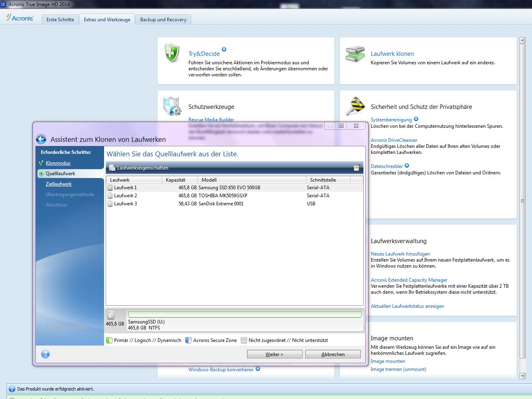Image resolution: width=532 pixels, height=399 pixels.
Task: Click the Acronis logo
Action: pos(20,18)
